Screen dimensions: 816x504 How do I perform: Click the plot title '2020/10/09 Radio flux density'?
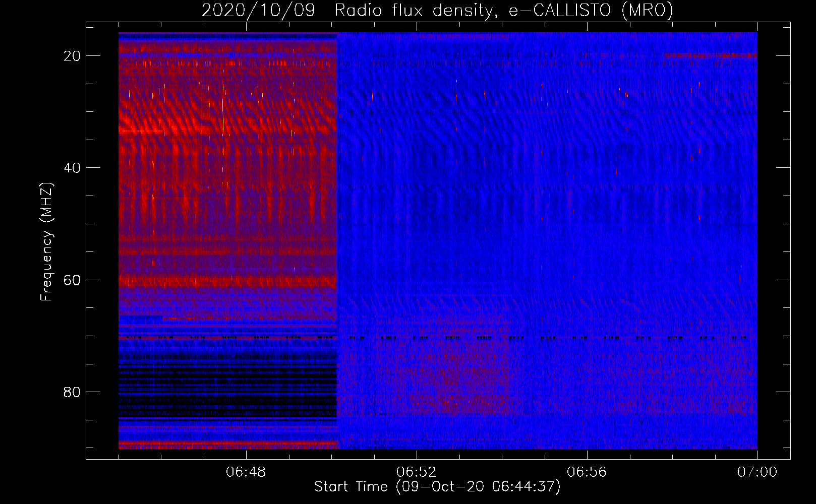point(438,10)
